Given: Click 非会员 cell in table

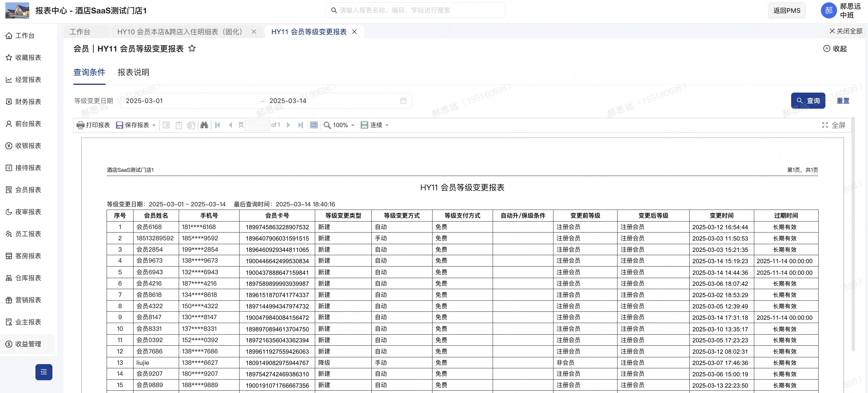Looking at the screenshot, I should [x=585, y=363].
